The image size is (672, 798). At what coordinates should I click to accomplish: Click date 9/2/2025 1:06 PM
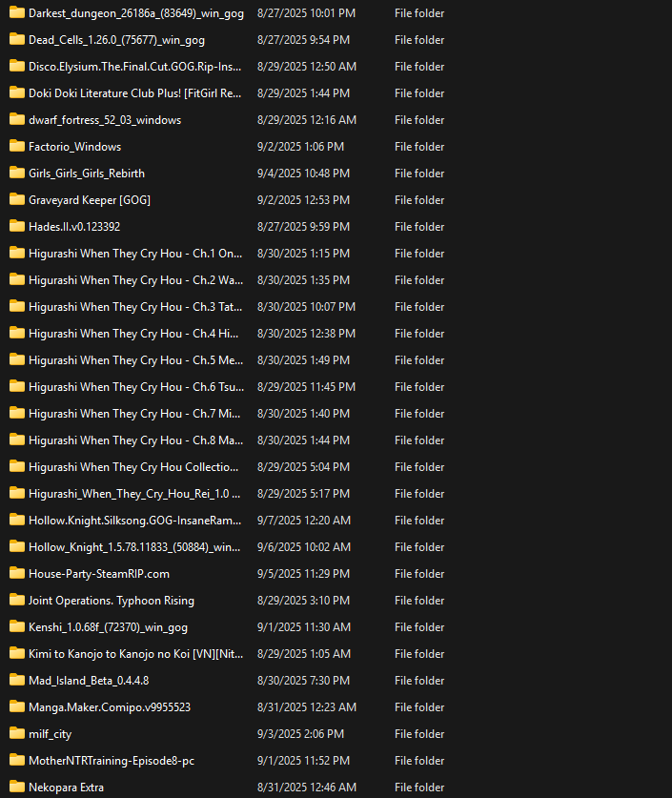[300, 147]
